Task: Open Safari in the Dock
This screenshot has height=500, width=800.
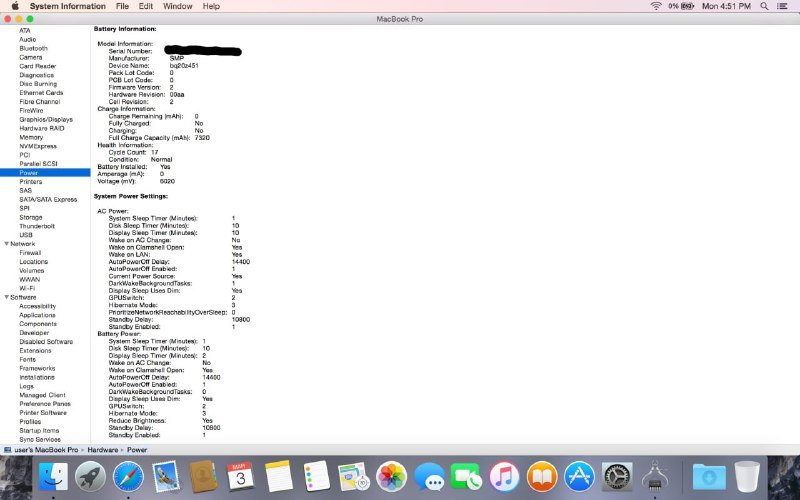Action: [x=128, y=477]
